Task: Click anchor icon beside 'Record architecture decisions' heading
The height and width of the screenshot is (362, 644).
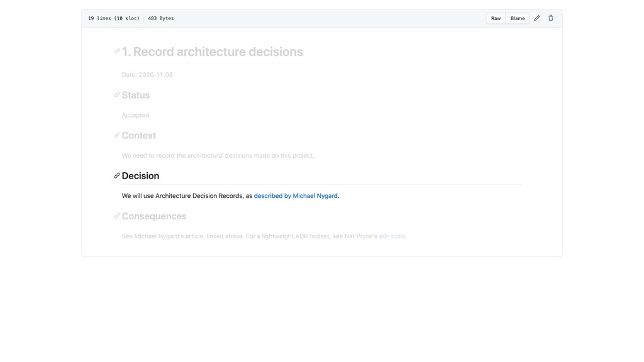Action: point(117,52)
